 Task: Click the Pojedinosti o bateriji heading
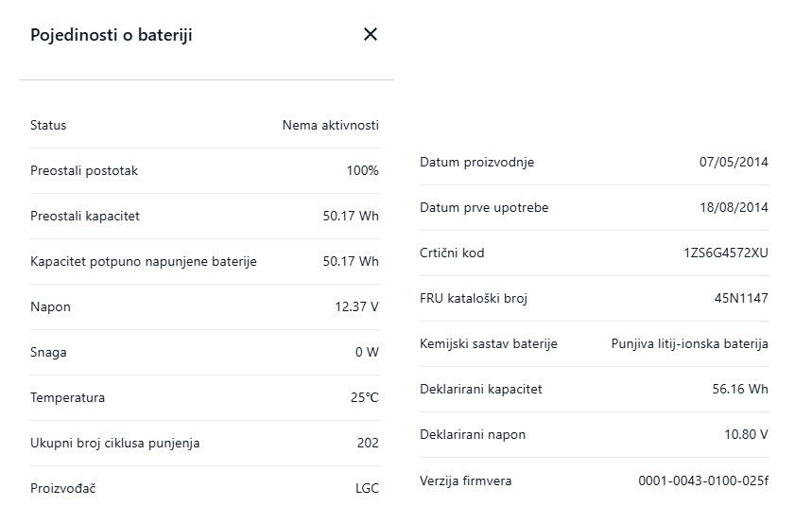[x=112, y=35]
